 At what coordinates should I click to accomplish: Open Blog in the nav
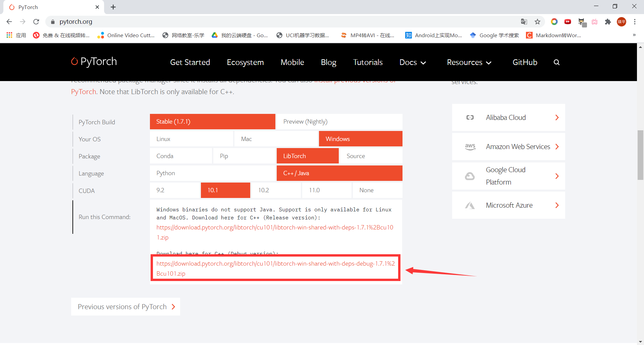328,62
